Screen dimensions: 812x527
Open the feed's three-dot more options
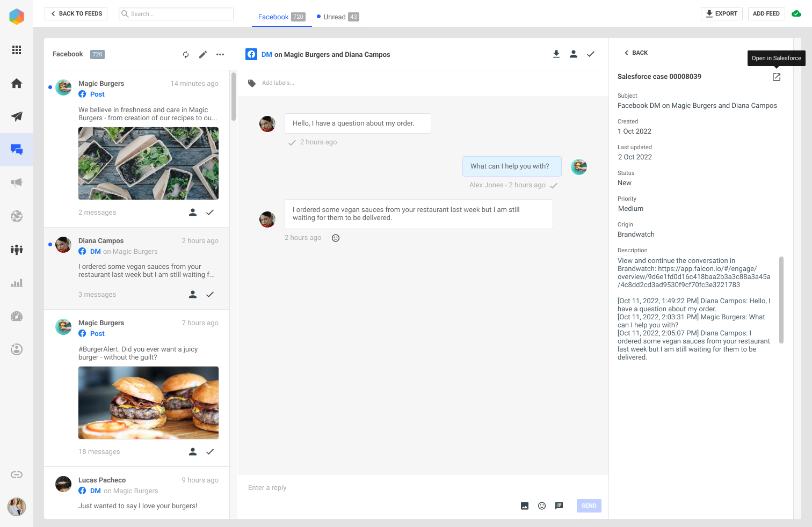click(220, 54)
